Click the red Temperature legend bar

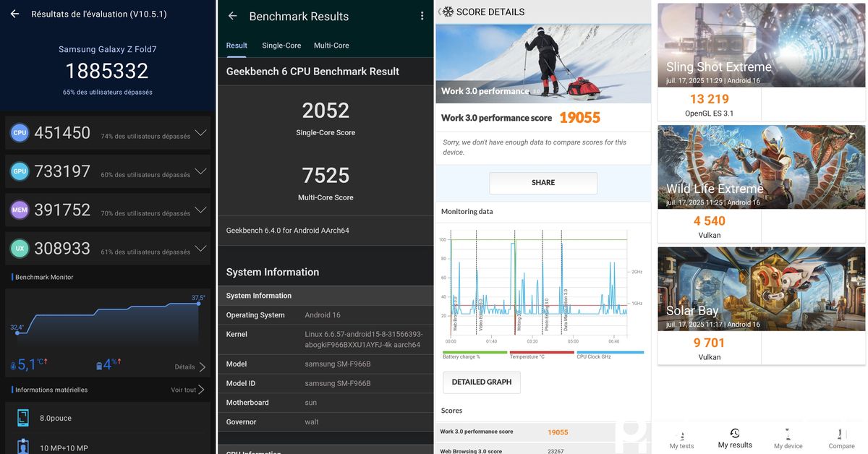pos(542,353)
